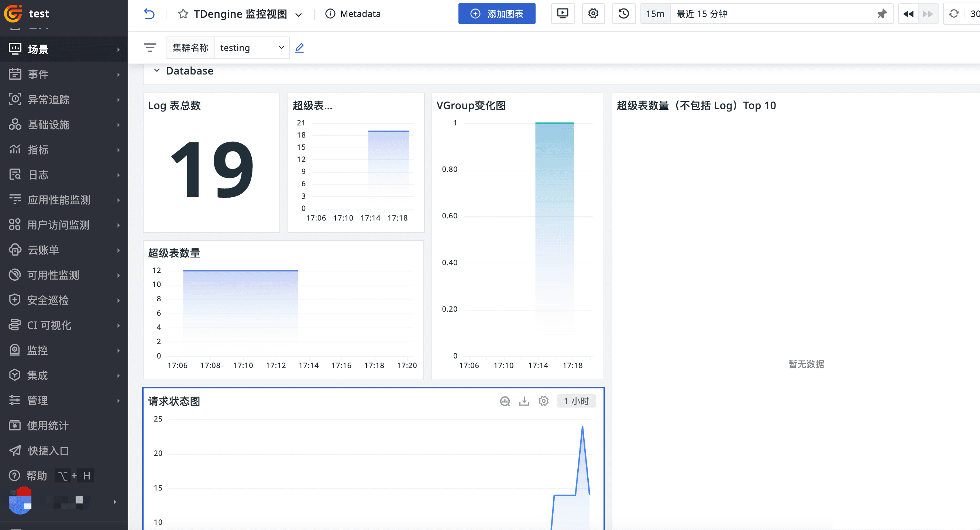Star the TDengine 监控视图 dashboard as favorite
The image size is (980, 530).
pos(183,14)
